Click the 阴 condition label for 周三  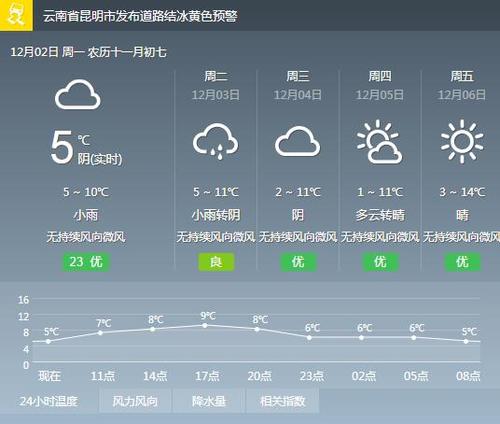coord(298,215)
